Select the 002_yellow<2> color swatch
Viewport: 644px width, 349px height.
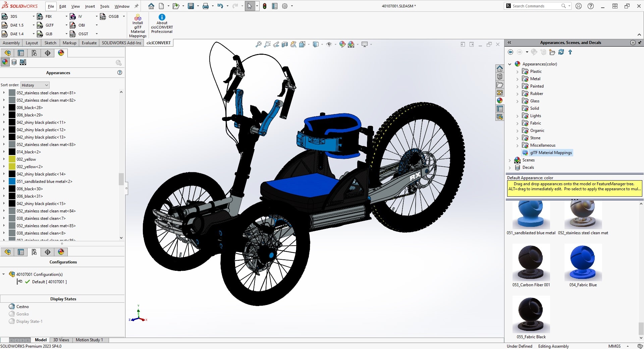click(x=12, y=167)
